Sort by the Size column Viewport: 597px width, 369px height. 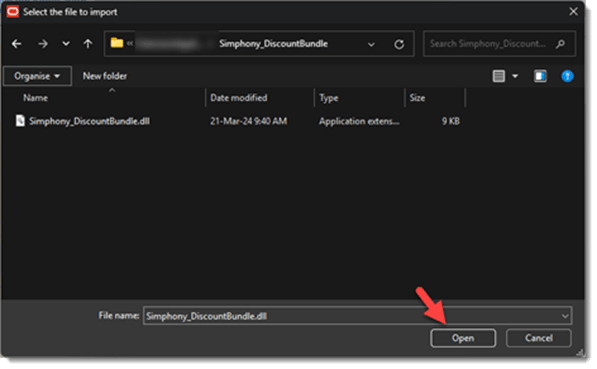point(417,98)
